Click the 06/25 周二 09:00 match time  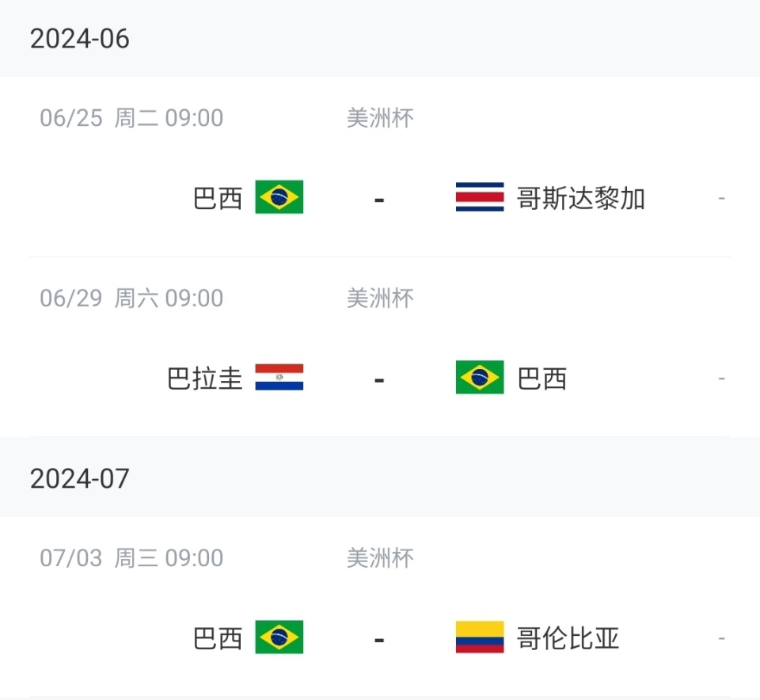pos(131,119)
